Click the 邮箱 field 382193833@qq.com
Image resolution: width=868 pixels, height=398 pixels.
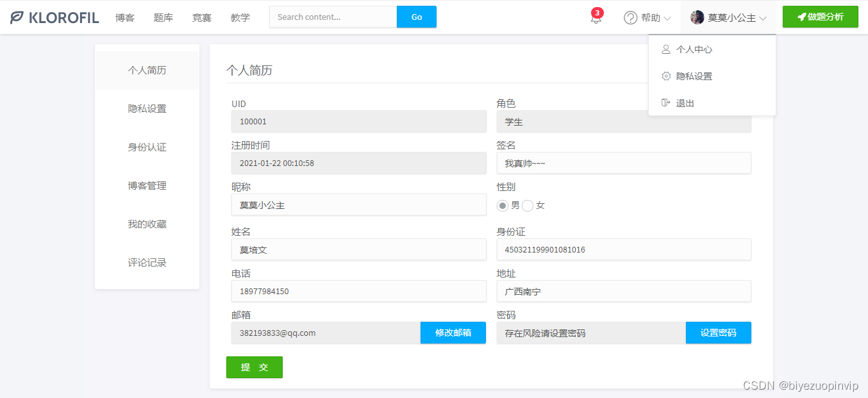coord(326,333)
